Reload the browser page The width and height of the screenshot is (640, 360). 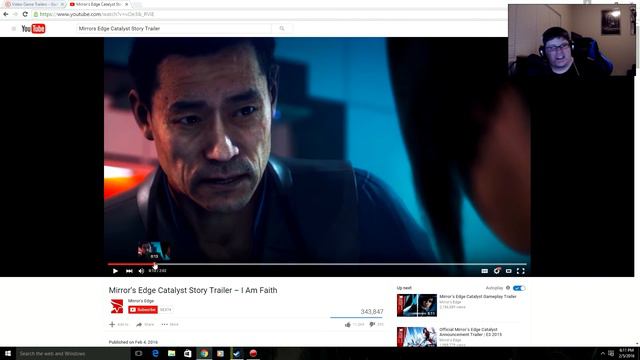click(25, 14)
